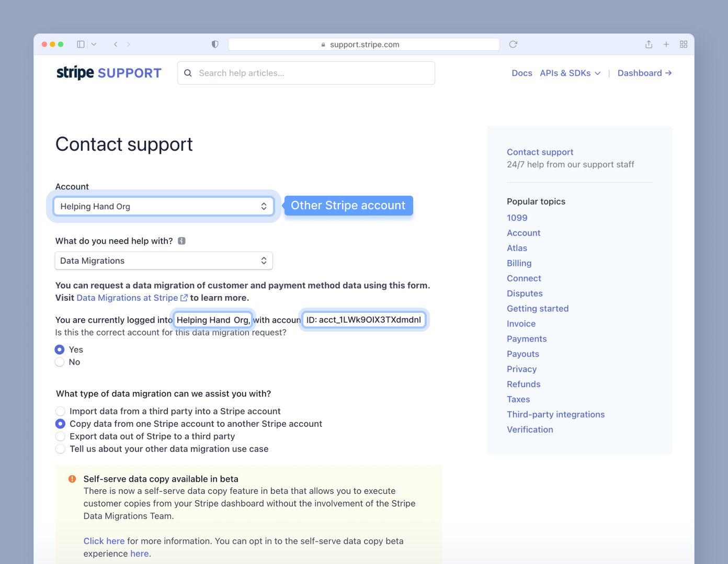Screen dimensions: 728x564
Task: Open the Data Migrations topic dropdown
Action: pyautogui.click(x=163, y=260)
